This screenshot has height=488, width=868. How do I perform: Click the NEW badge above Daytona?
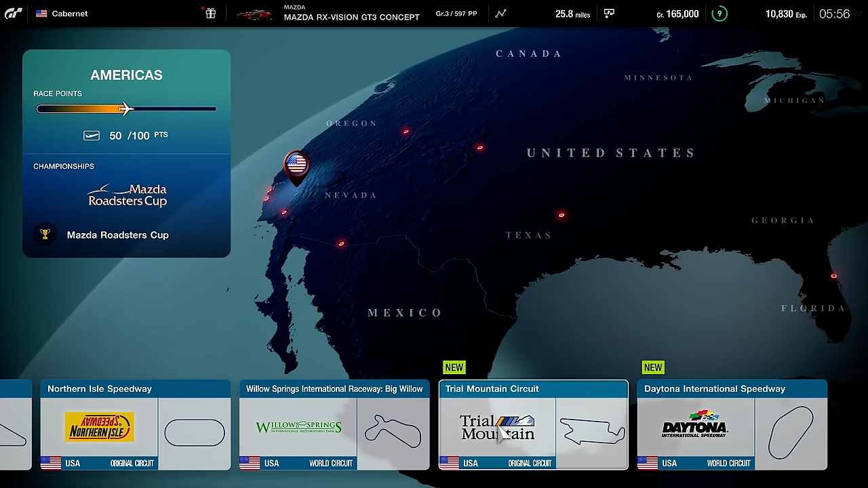point(653,367)
